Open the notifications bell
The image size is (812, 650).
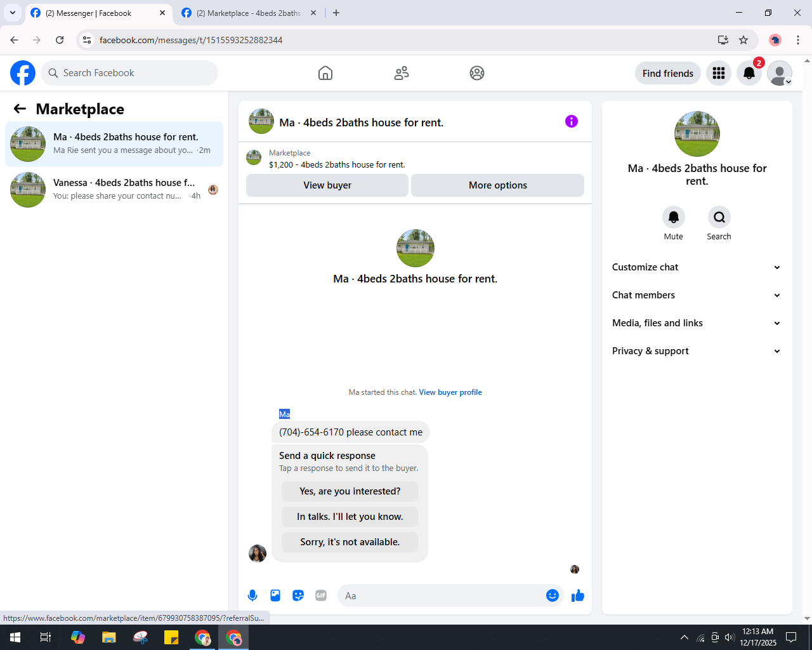pyautogui.click(x=749, y=73)
